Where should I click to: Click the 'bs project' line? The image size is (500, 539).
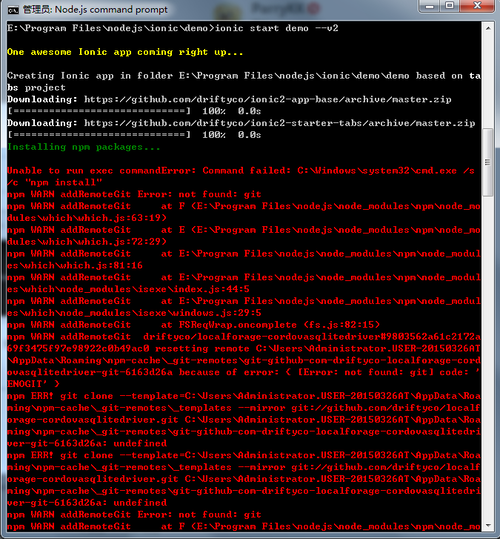[36, 88]
